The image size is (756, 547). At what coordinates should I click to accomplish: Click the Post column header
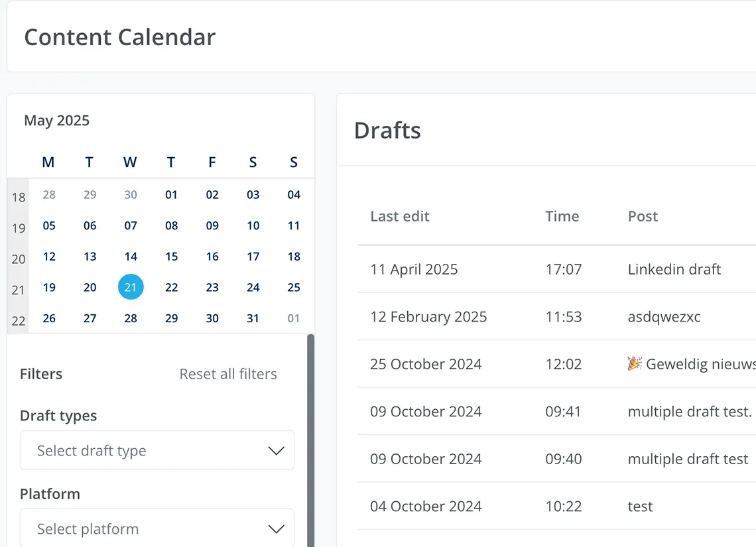coord(643,216)
